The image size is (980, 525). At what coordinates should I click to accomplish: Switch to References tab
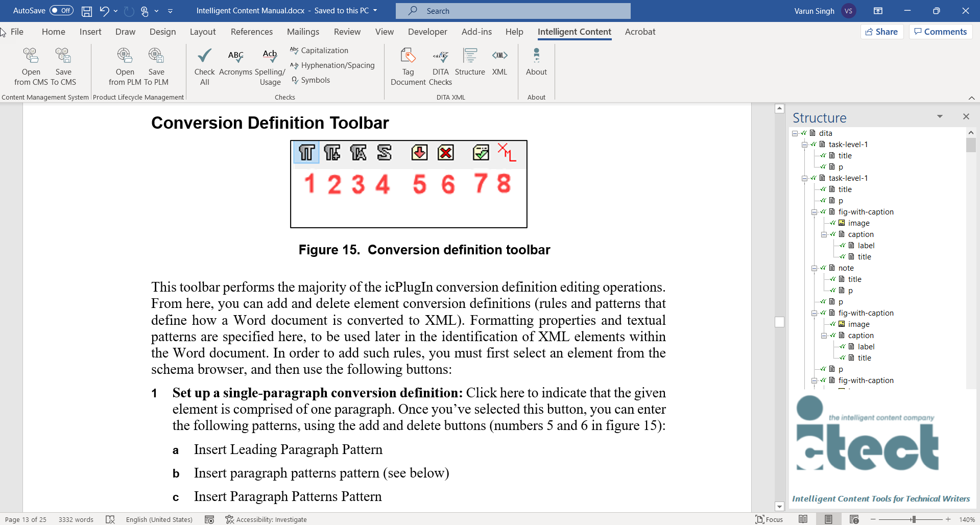click(252, 32)
